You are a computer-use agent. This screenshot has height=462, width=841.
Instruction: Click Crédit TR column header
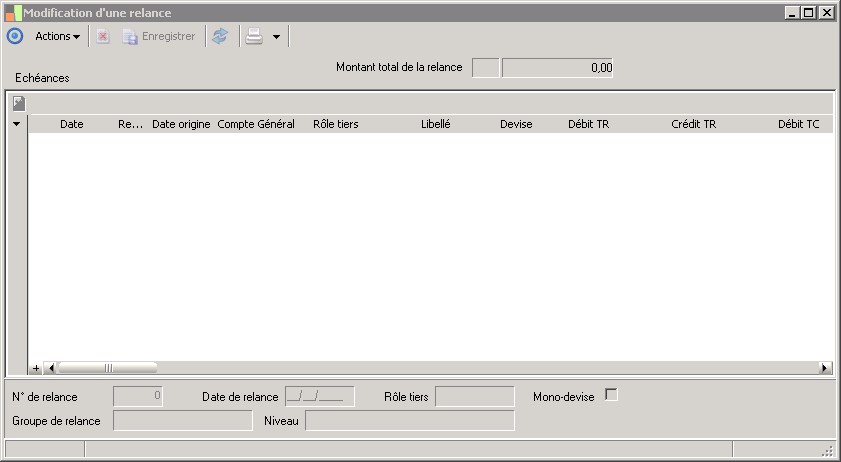click(694, 124)
